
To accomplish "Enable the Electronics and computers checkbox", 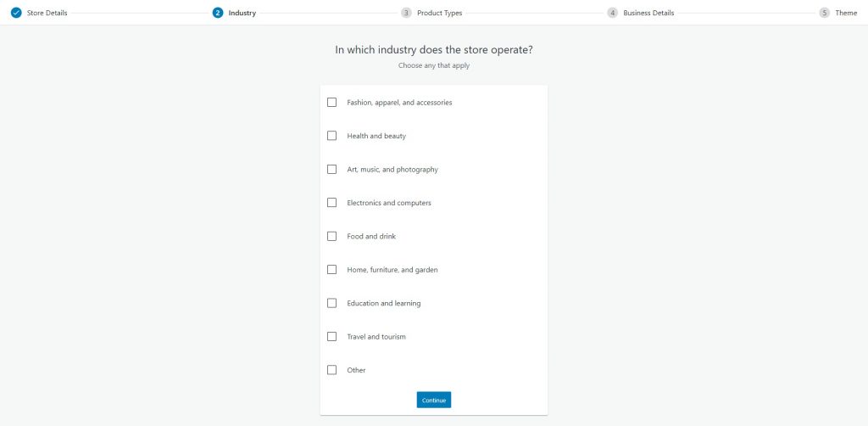I will [331, 203].
